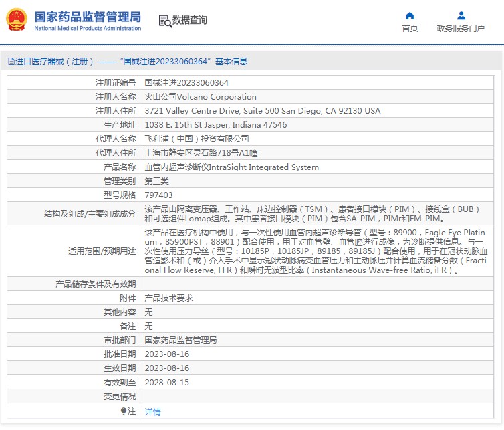The width and height of the screenshot is (504, 430).
Task: Click the 代理人名称 row label
Action: (x=116, y=139)
